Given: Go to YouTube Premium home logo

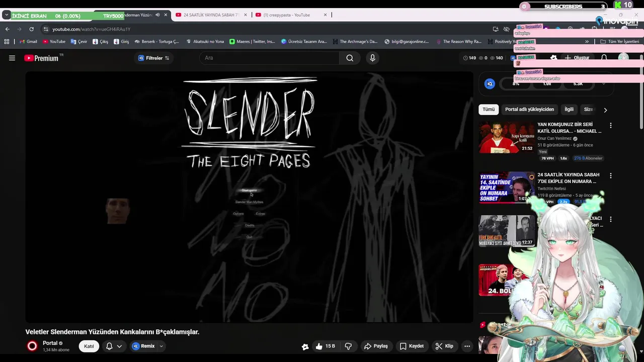Looking at the screenshot, I should click(x=41, y=58).
